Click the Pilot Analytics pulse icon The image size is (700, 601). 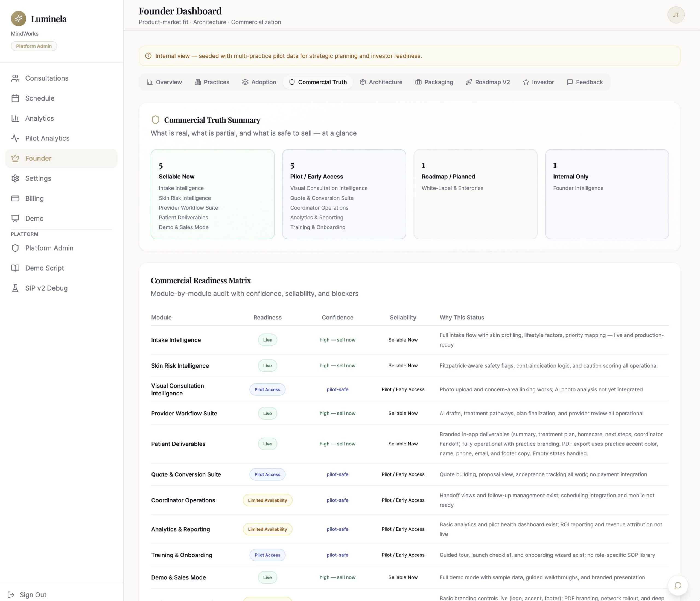click(x=15, y=139)
